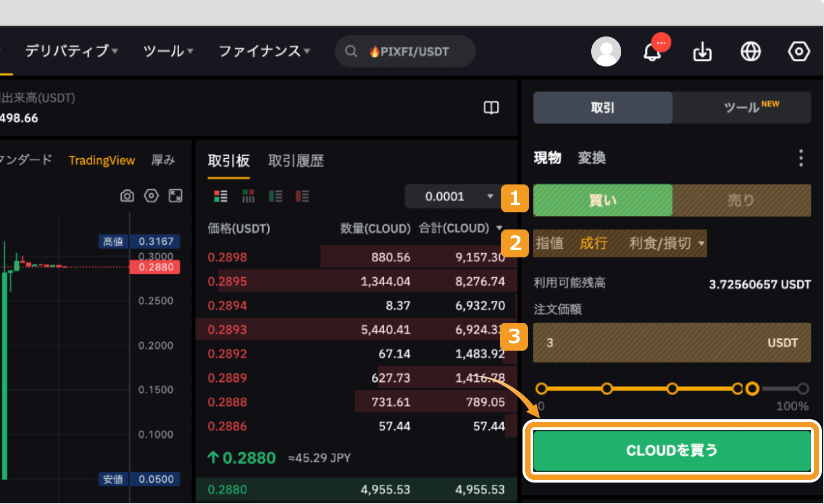824x504 pixels.
Task: Click the 0.2889 ask price
Action: click(227, 378)
